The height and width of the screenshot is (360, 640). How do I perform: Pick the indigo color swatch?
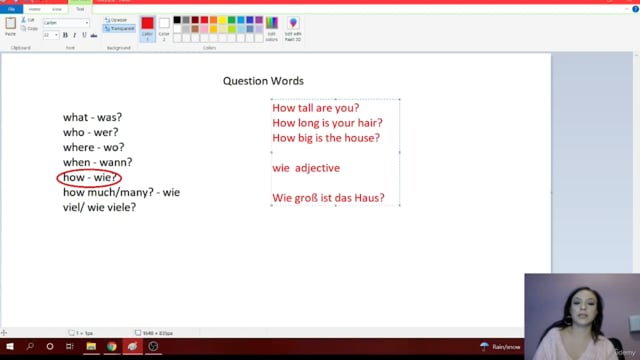250,20
